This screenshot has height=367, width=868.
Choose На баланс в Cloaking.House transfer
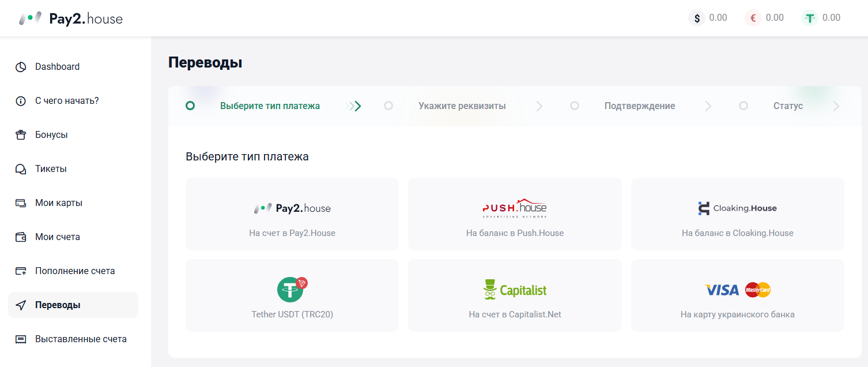click(x=738, y=214)
